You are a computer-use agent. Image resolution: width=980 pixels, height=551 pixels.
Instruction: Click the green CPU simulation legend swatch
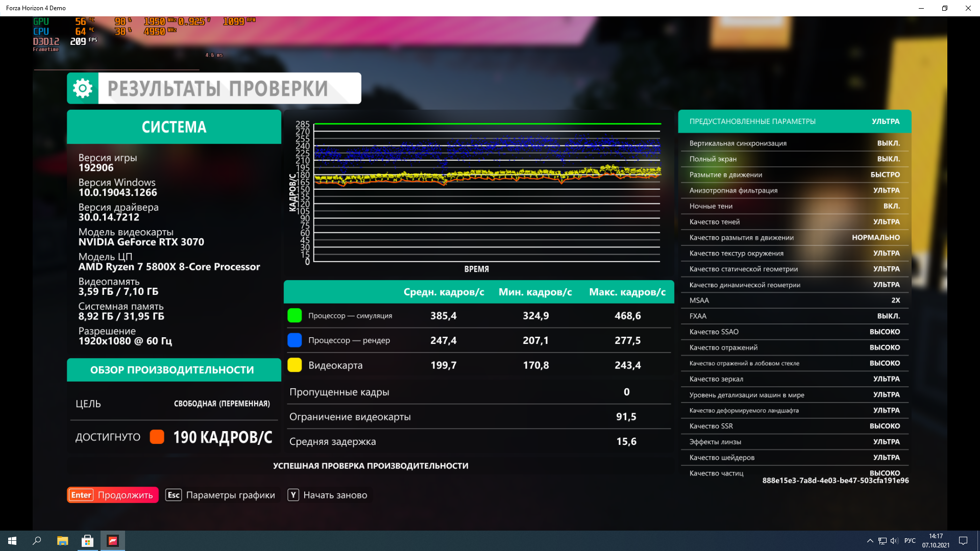click(295, 315)
